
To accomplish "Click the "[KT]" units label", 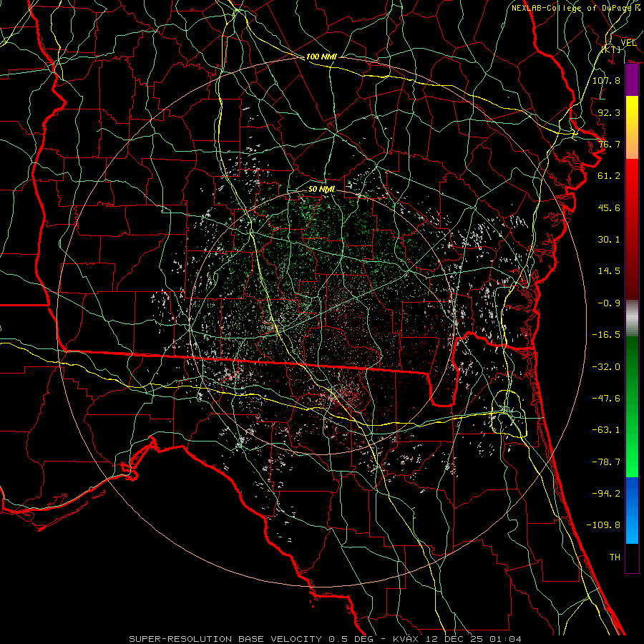I will (x=611, y=49).
